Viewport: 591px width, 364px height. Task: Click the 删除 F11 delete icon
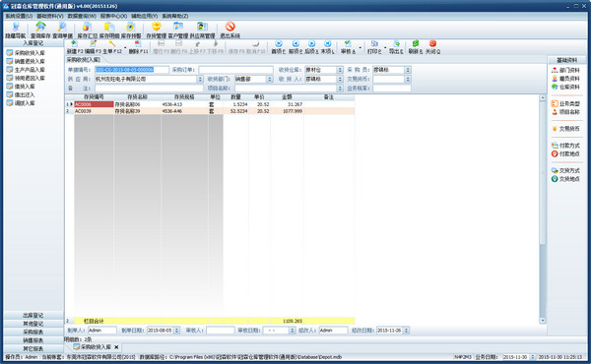(138, 44)
